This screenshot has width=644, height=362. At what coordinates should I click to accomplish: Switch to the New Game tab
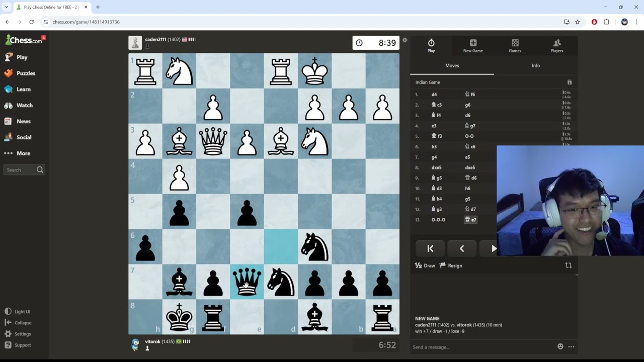point(473,46)
